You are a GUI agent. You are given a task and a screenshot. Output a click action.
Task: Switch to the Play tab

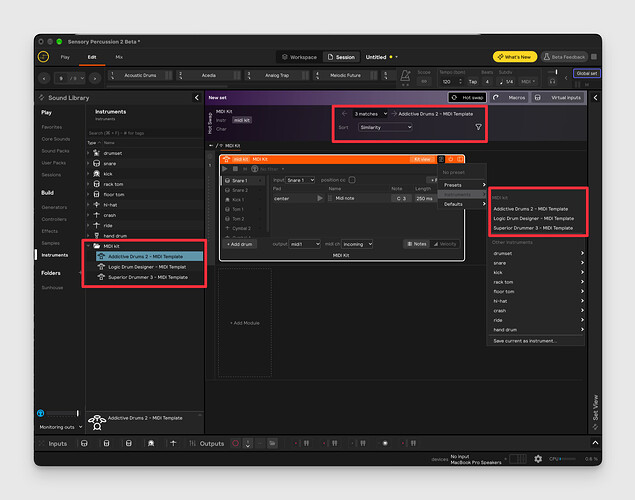65,57
